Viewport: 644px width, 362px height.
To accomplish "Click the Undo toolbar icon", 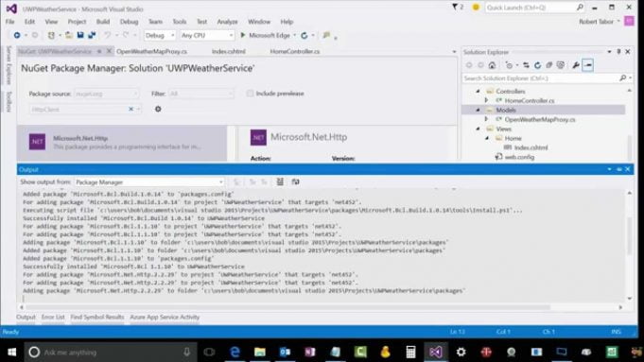I will click(x=107, y=35).
